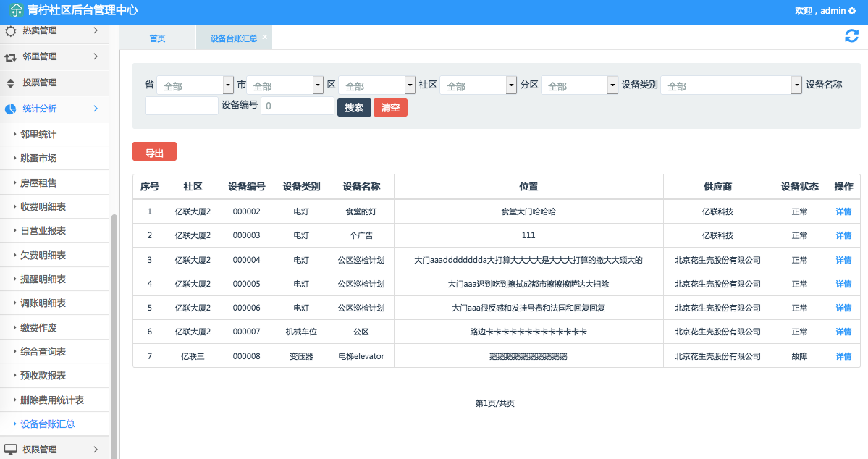This screenshot has width=868, height=459.
Task: Open 详情 for device 000004
Action: point(843,260)
